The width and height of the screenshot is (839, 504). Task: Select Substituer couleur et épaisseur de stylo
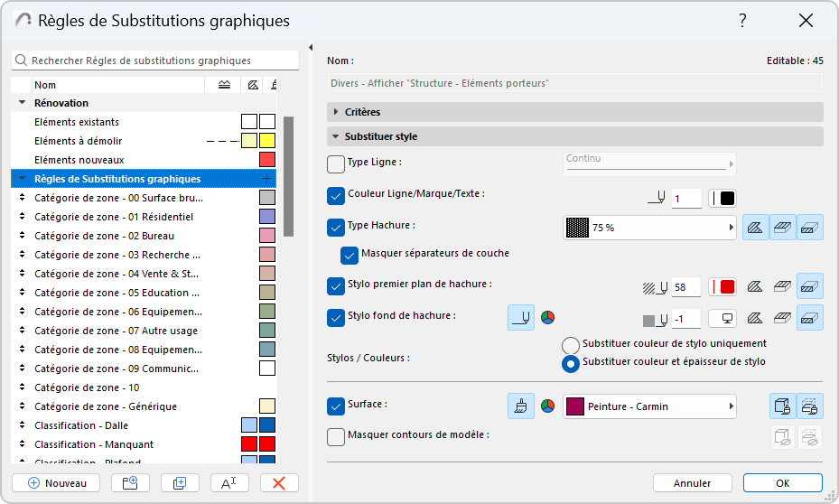pos(571,364)
